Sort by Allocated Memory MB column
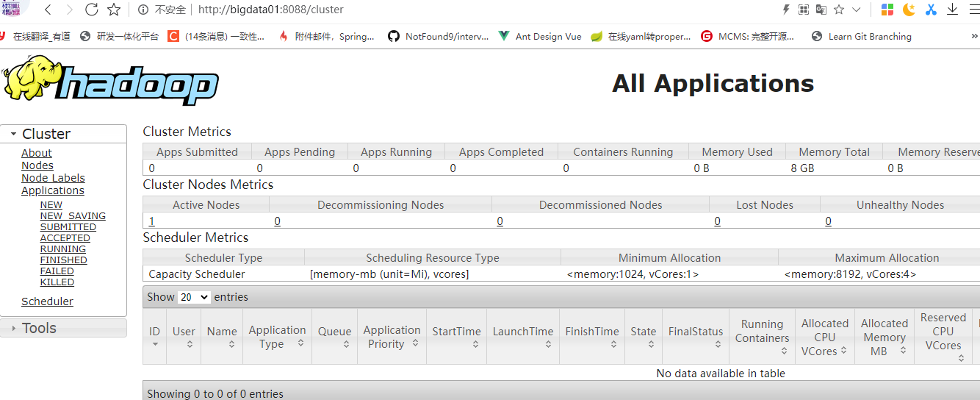Image resolution: width=980 pixels, height=400 pixels. [x=884, y=337]
